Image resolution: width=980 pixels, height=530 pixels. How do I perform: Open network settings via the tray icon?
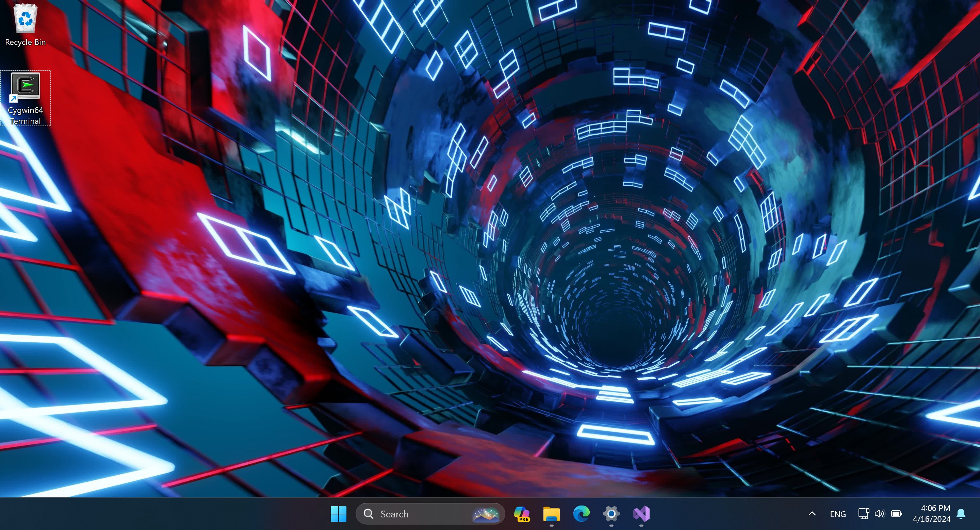pyautogui.click(x=863, y=514)
